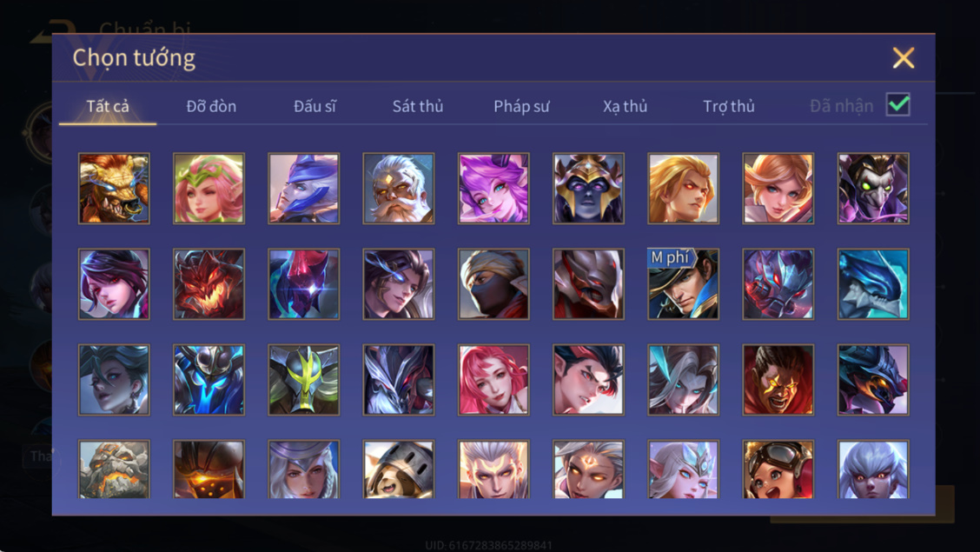Pick the green-eyed plague doctor hero

[873, 188]
